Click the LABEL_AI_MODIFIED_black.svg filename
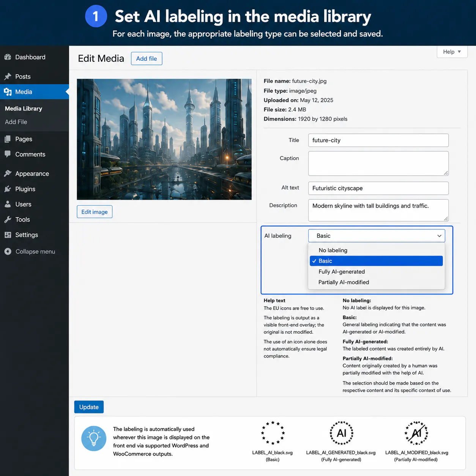Screen dimensions: 476x476 click(x=417, y=452)
